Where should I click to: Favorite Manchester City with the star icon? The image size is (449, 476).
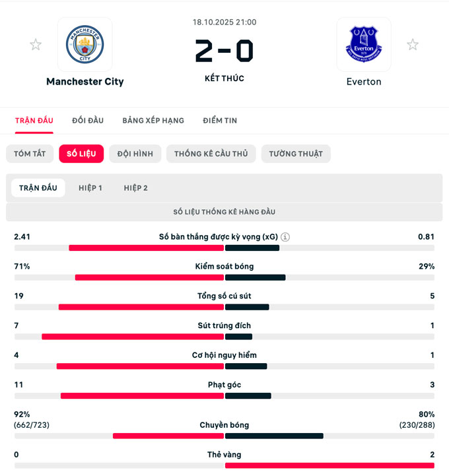click(36, 45)
